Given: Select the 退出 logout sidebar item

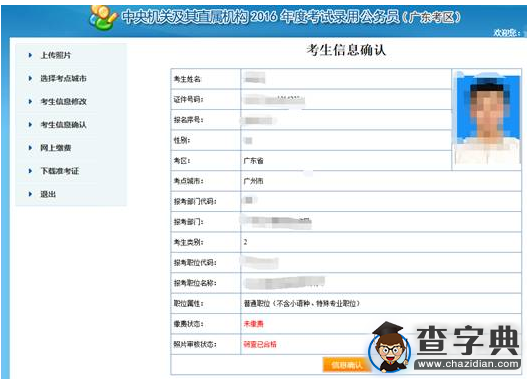Looking at the screenshot, I should pyautogui.click(x=48, y=194).
